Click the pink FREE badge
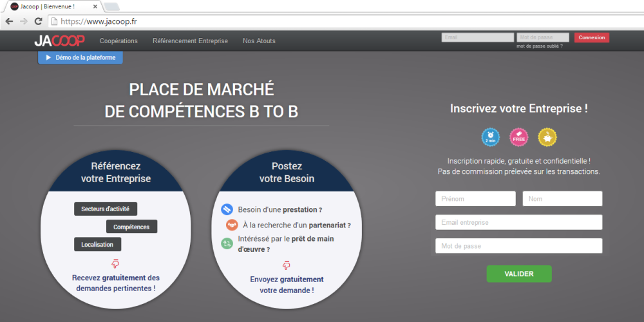Viewport: 644px width, 322px height. coord(518,137)
